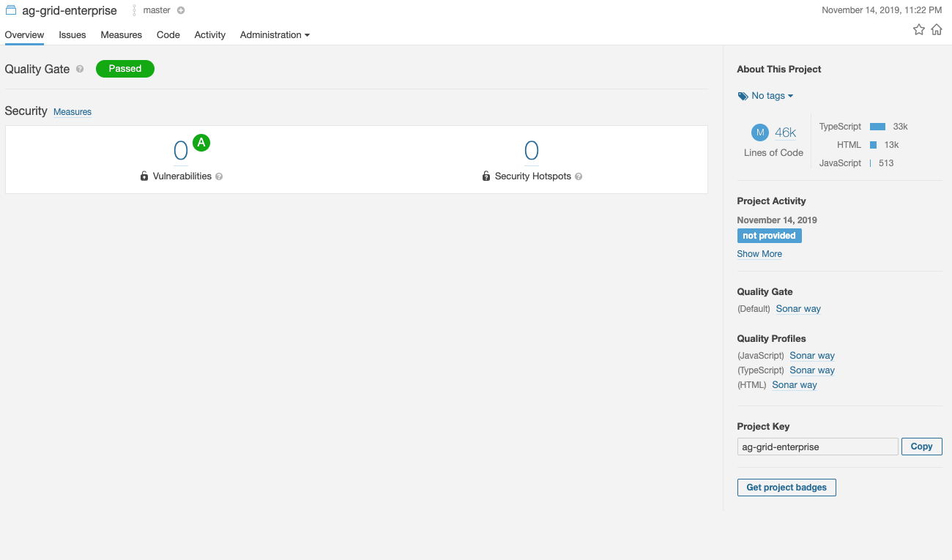Click the project key input field
The height and width of the screenshot is (560, 952).
[x=817, y=447]
